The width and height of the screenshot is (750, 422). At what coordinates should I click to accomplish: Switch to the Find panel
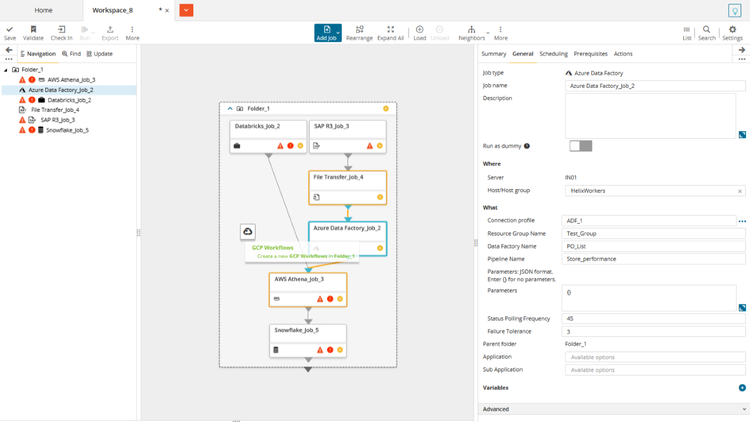click(71, 54)
